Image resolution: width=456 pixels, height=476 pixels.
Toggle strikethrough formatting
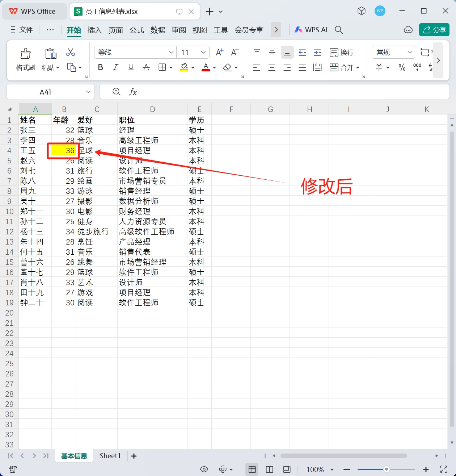pyautogui.click(x=146, y=67)
